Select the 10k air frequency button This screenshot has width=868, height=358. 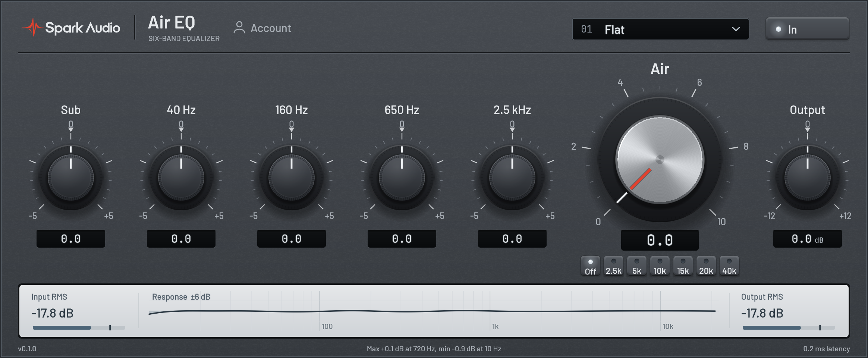pyautogui.click(x=660, y=266)
